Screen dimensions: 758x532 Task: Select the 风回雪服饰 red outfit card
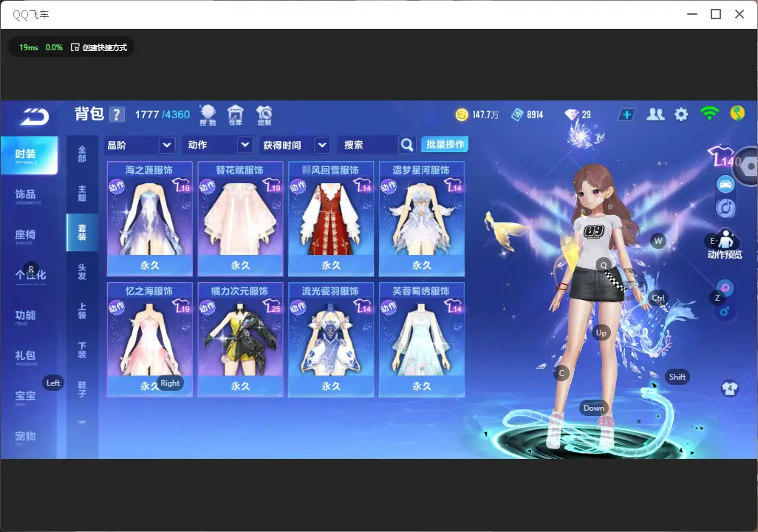coord(331,219)
